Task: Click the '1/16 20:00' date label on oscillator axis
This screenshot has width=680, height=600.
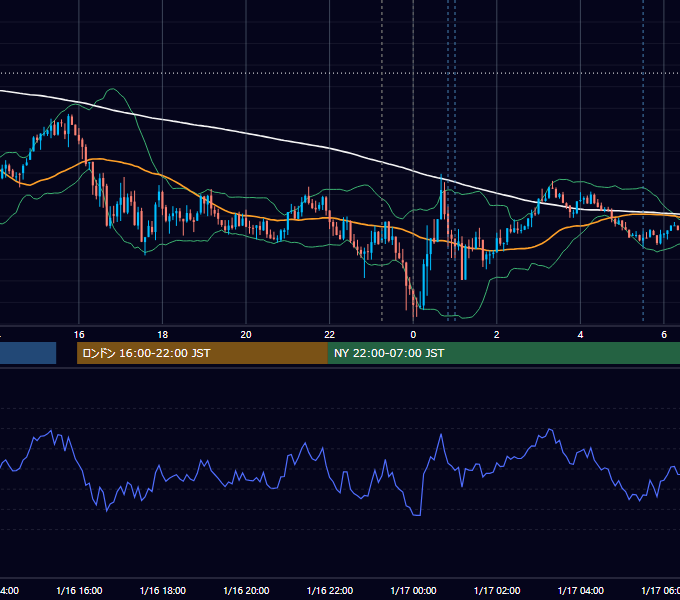Action: pos(246,591)
